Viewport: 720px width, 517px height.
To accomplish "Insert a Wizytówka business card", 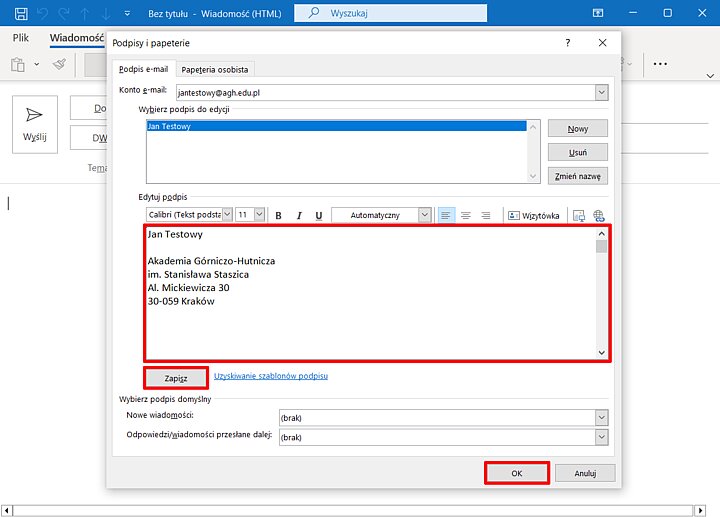I will [x=534, y=215].
